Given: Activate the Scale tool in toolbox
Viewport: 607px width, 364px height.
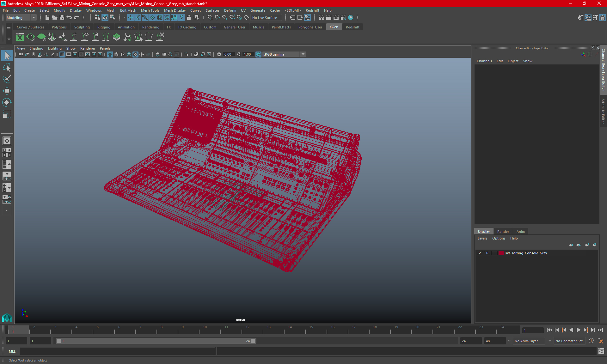Looking at the screenshot, I should tap(7, 114).
